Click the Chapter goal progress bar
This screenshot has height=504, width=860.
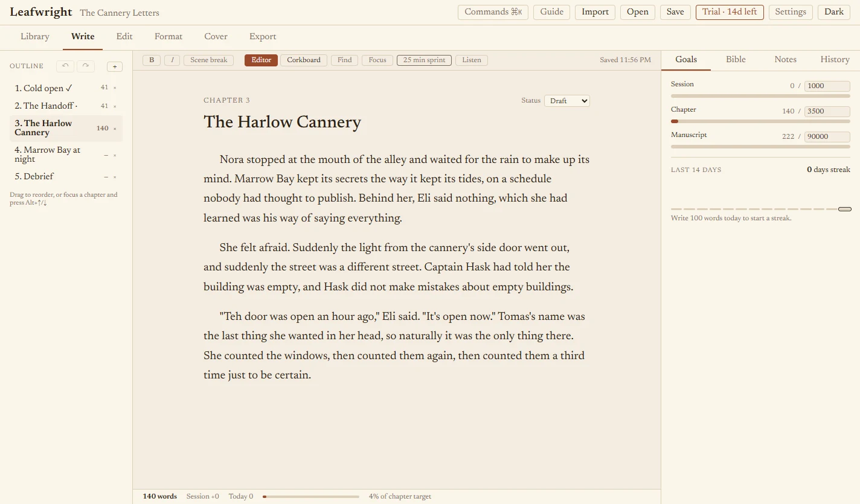click(x=760, y=121)
